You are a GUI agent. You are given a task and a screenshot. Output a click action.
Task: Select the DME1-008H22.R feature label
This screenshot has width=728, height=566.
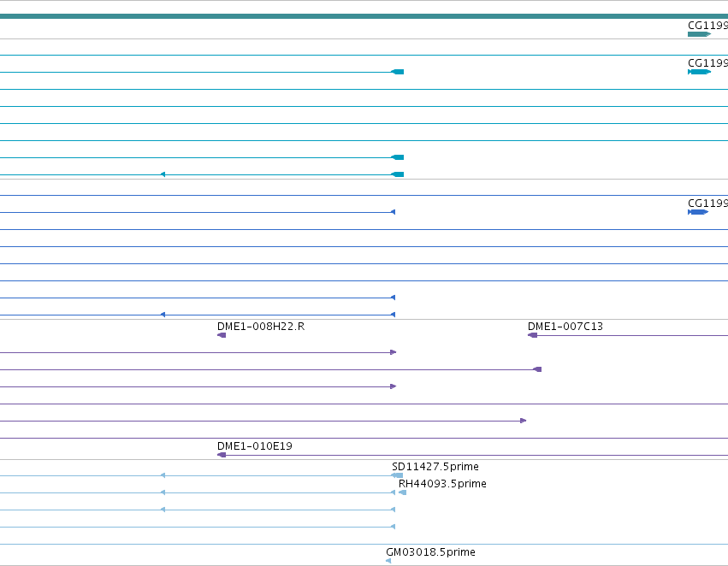(261, 326)
